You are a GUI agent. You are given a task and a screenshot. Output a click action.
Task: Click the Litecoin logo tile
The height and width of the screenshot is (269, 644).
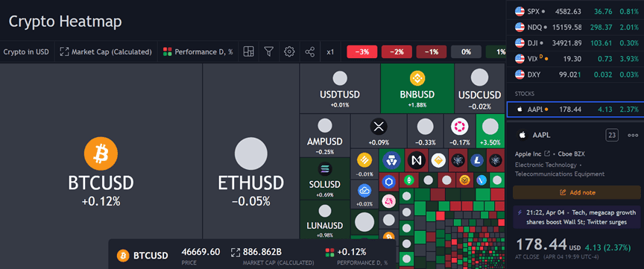coord(477,160)
